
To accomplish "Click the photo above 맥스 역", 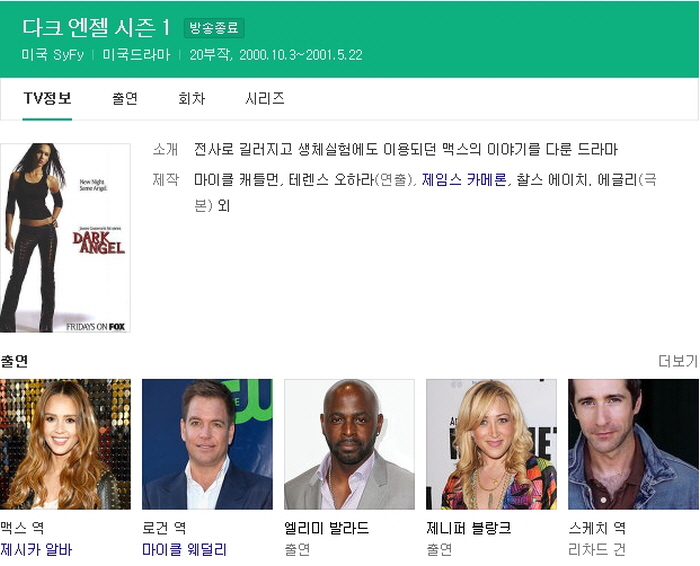I will tap(65, 444).
